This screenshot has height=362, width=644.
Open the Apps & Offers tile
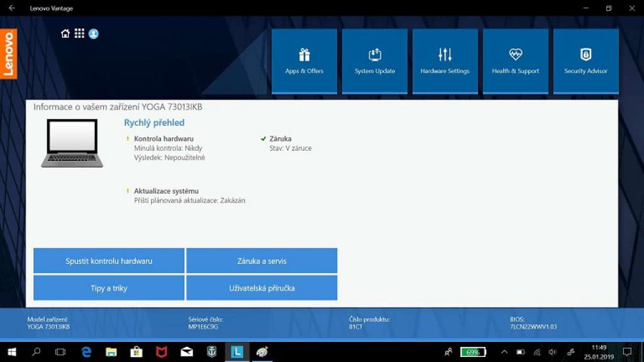(304, 61)
